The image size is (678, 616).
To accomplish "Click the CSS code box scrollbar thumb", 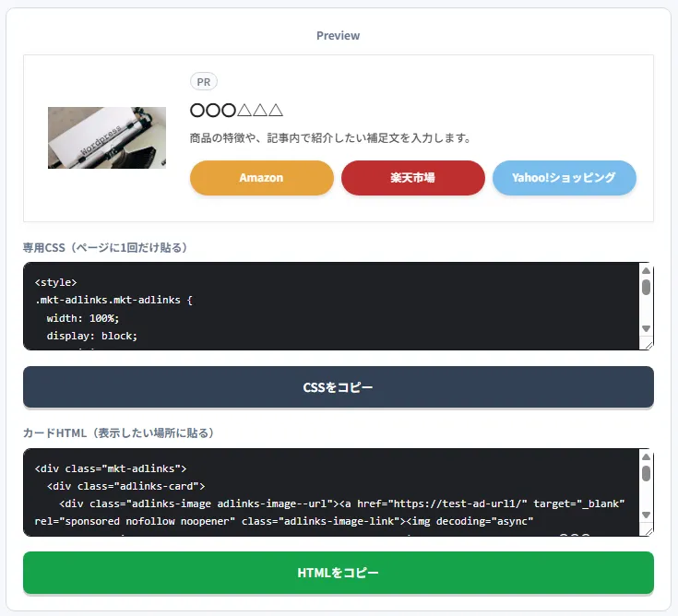I will (x=646, y=288).
